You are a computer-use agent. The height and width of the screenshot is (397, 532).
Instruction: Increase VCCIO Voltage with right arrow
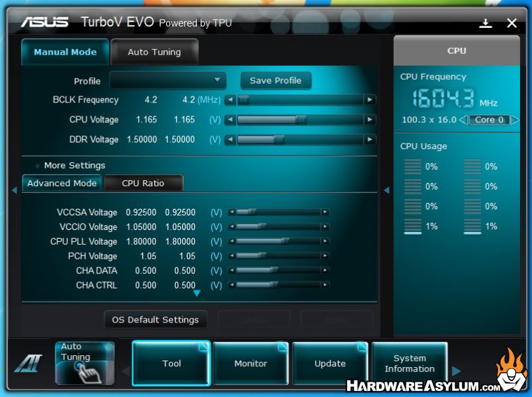[x=325, y=226]
